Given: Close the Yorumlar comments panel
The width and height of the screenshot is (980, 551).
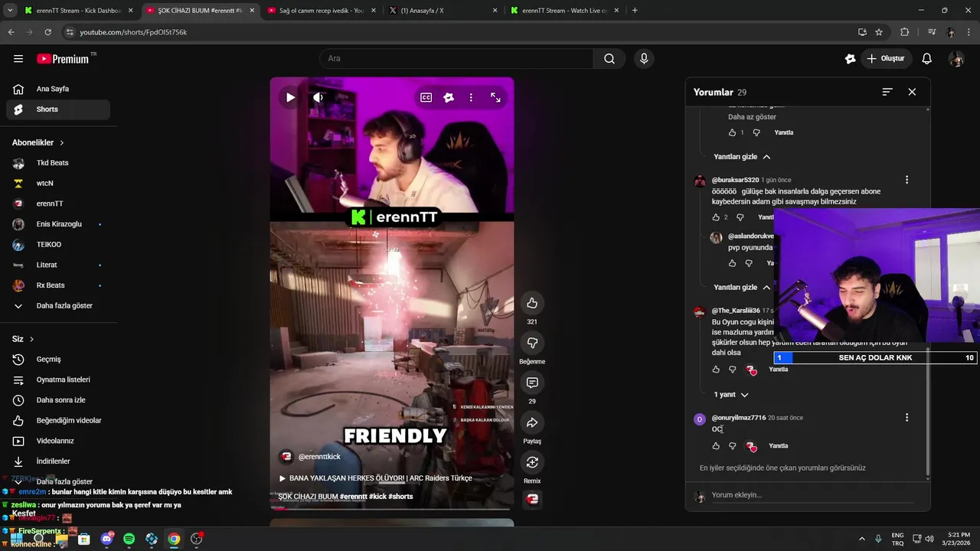Looking at the screenshot, I should [x=912, y=92].
